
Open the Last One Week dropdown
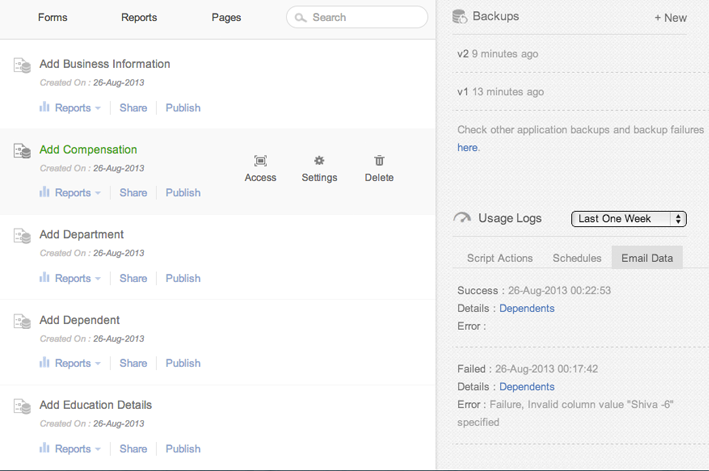click(628, 219)
